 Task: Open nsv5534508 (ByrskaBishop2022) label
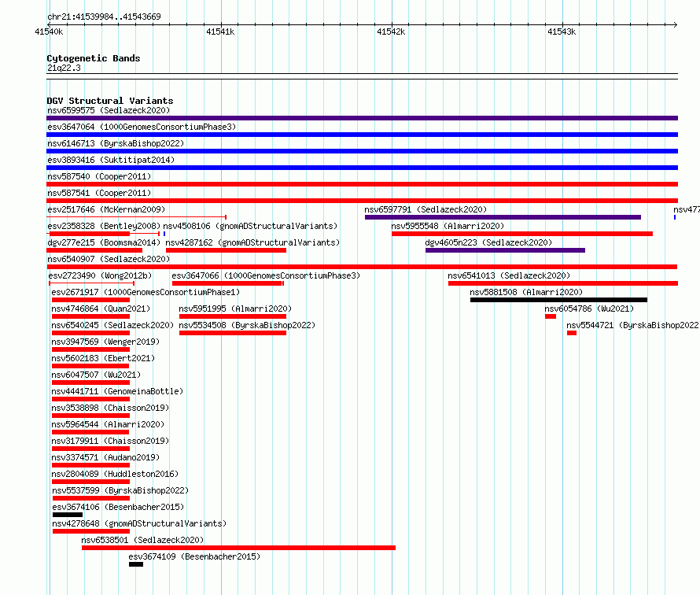tap(247, 325)
